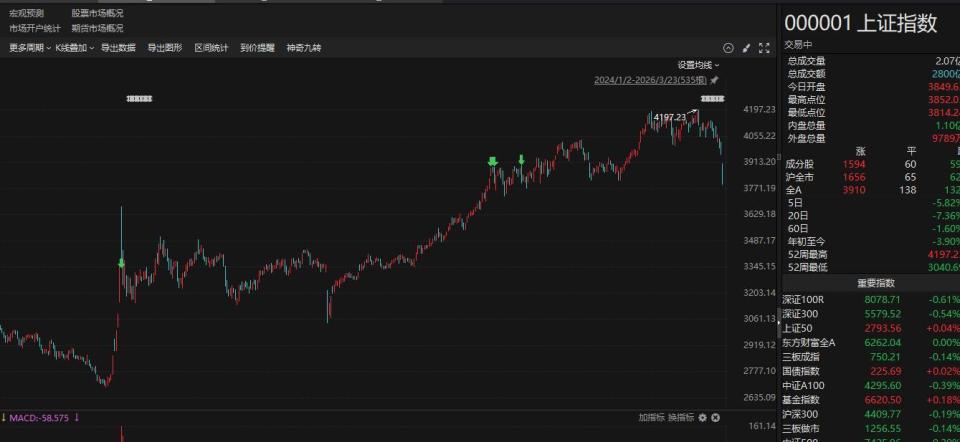The image size is (960, 442).
Task: Open 股票市场概况 stock market overview
Action: click(97, 13)
